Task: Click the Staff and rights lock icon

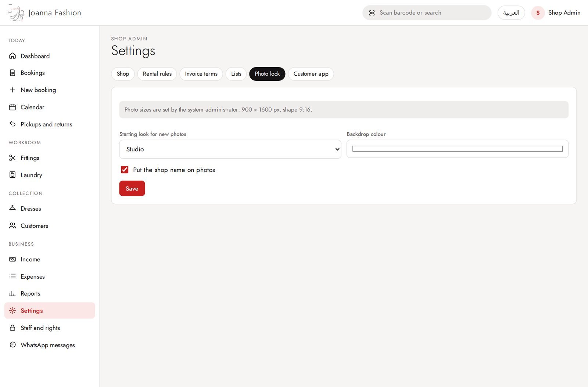Action: coord(12,328)
